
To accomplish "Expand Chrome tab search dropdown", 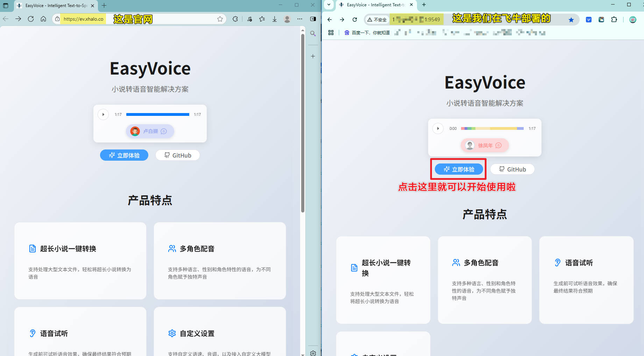I will pyautogui.click(x=329, y=5).
